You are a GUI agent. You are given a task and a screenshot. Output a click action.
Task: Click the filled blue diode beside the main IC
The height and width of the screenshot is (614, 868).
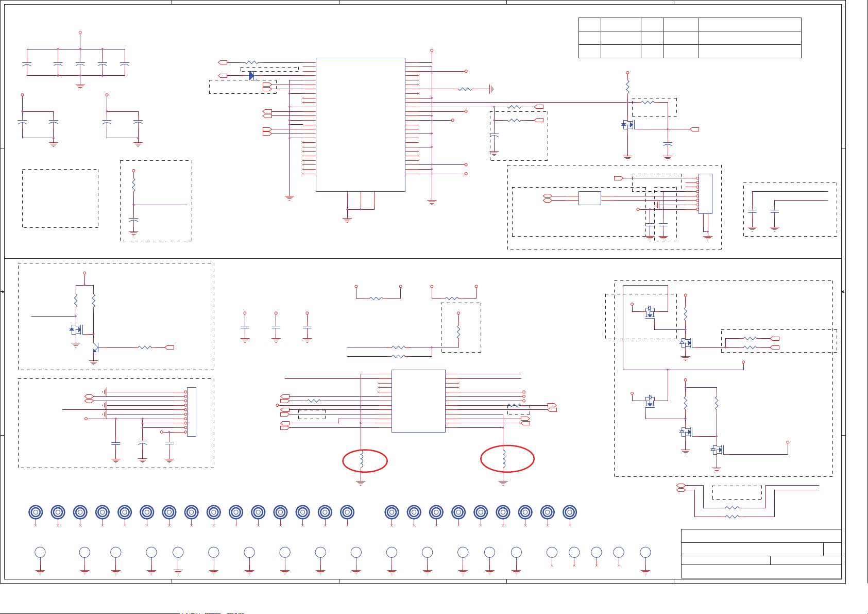[251, 76]
